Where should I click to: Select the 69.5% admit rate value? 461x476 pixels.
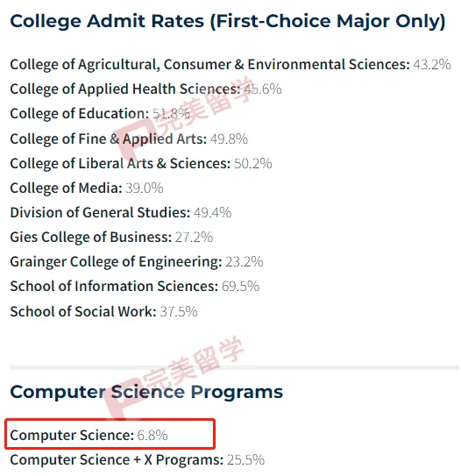(x=241, y=287)
